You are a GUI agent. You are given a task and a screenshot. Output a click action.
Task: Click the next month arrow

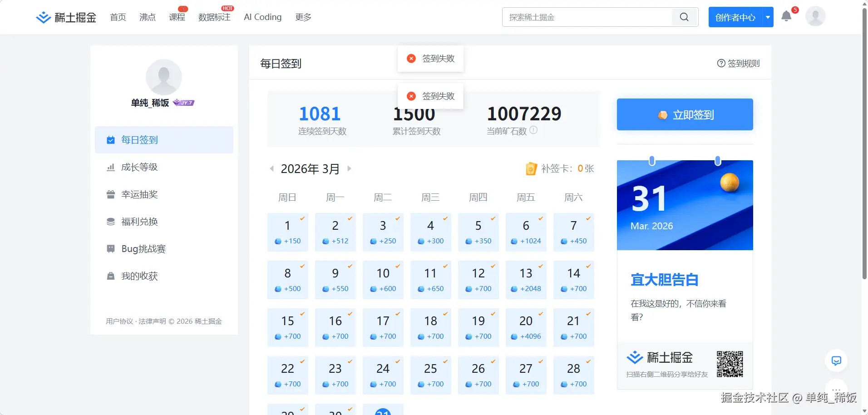click(x=349, y=168)
